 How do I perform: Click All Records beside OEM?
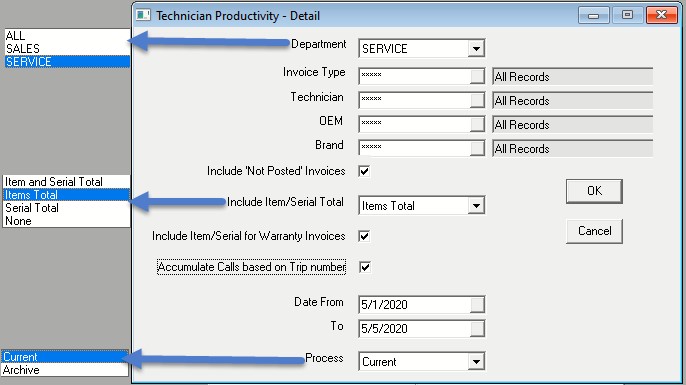pos(573,125)
